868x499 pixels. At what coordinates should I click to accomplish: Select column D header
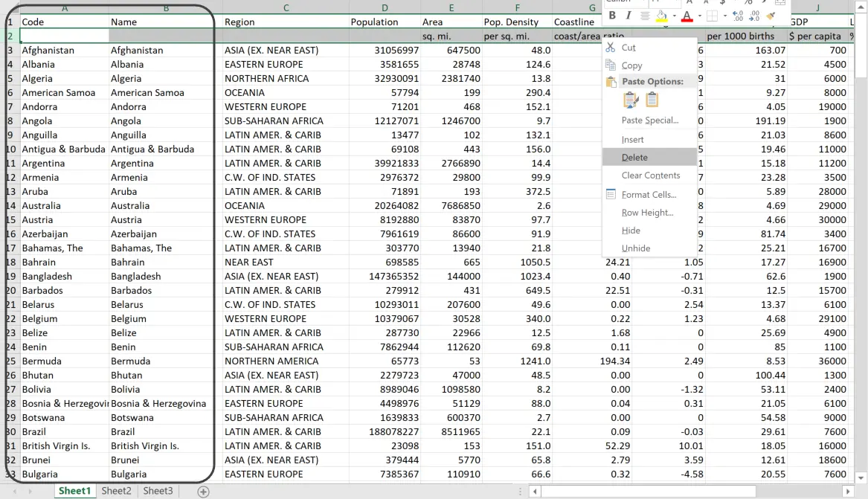click(385, 7)
